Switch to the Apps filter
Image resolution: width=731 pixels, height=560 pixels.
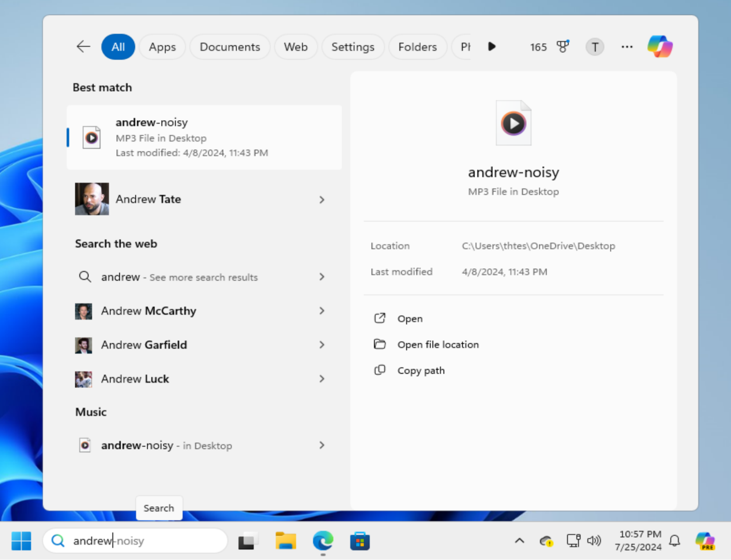click(162, 47)
